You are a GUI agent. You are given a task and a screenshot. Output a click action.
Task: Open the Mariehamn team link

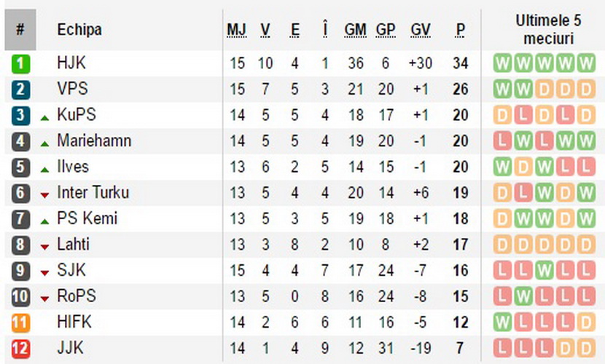click(94, 141)
